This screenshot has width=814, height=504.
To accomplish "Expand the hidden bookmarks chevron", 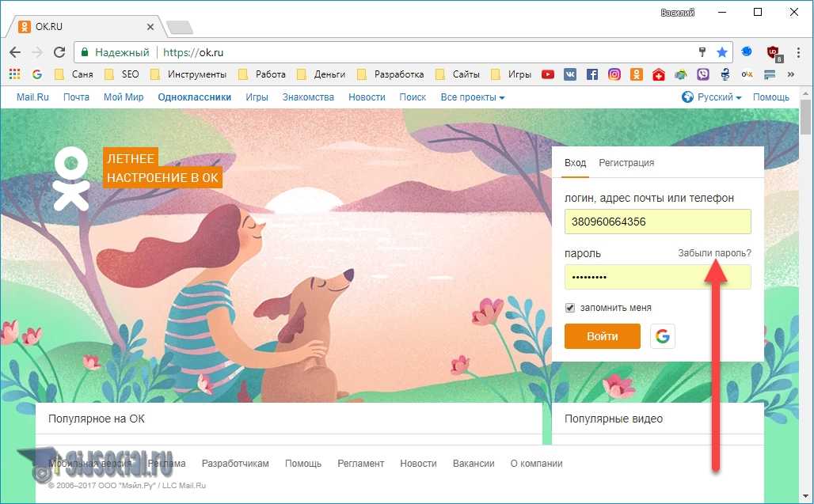I will (x=790, y=74).
